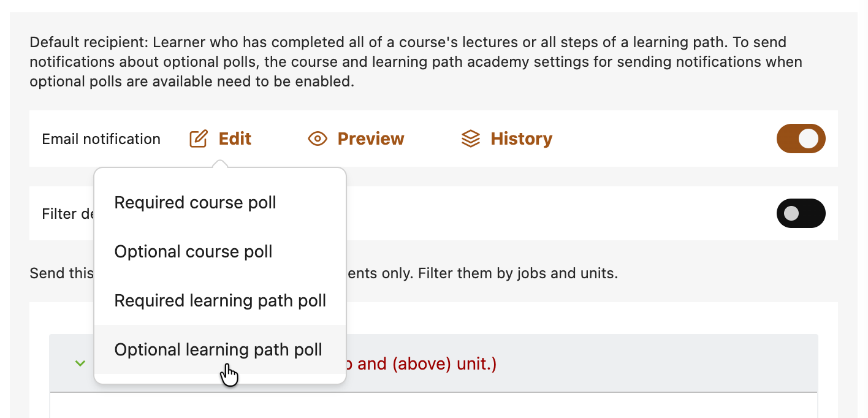
Task: Click the eye icon beside Preview
Action: pos(317,139)
